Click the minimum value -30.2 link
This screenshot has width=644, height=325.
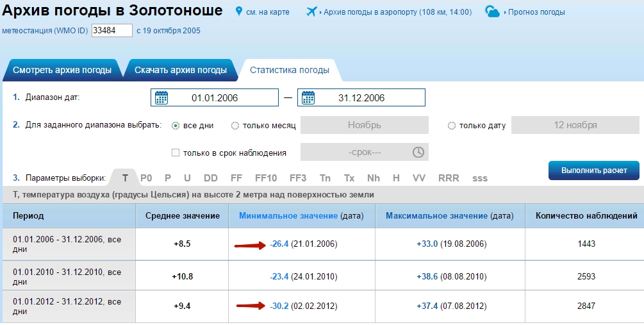[x=279, y=306]
